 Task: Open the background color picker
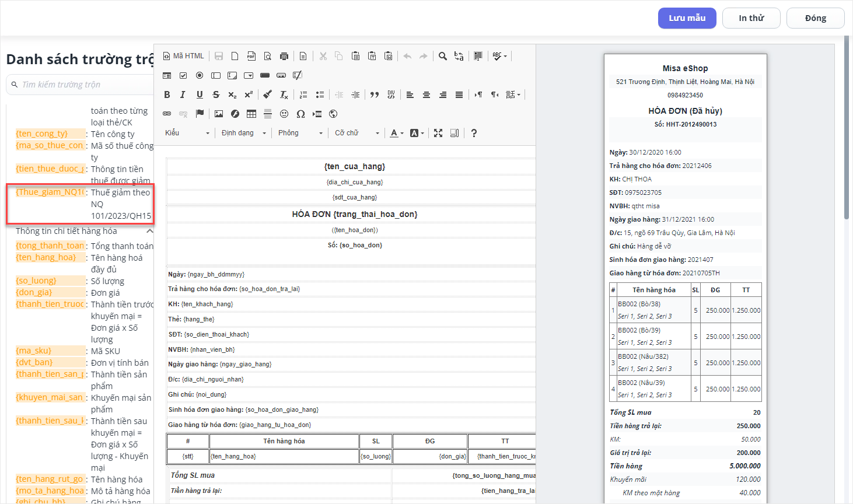click(x=417, y=133)
